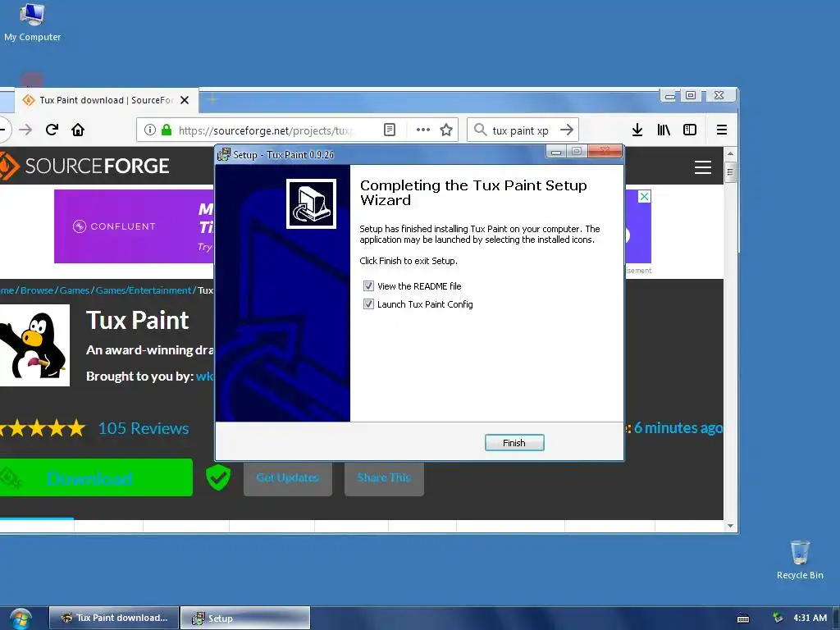Image resolution: width=840 pixels, height=630 pixels.
Task: Click the Tux penguin project logo
Action: tap(34, 345)
